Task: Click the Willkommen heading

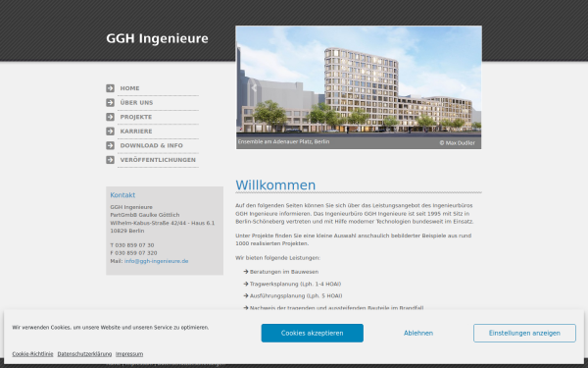Action: click(275, 185)
